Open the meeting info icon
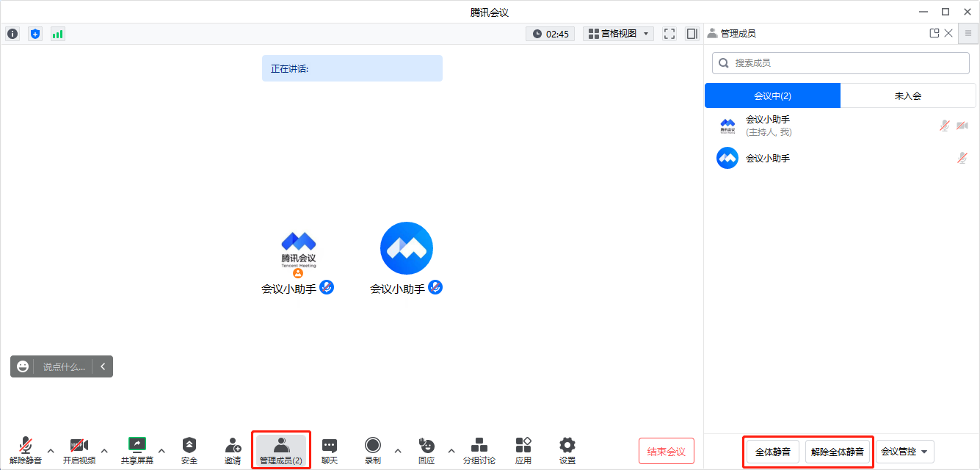980x470 pixels. pos(12,34)
